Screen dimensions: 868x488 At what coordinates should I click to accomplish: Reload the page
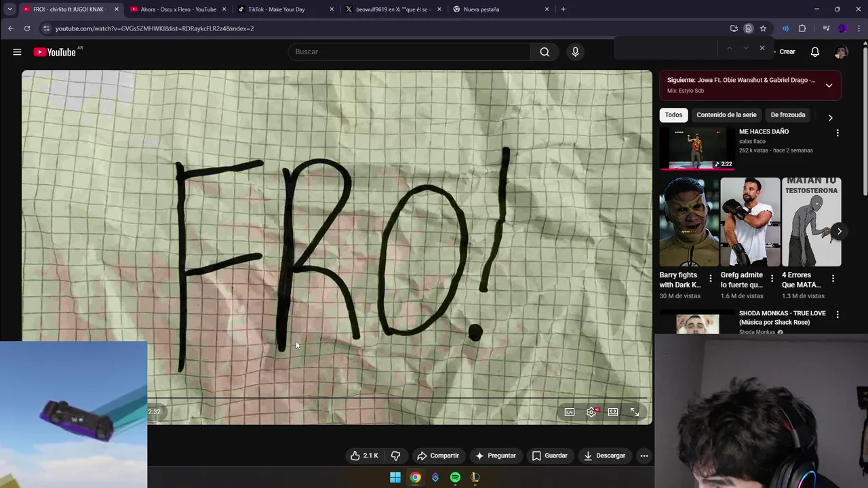27,28
